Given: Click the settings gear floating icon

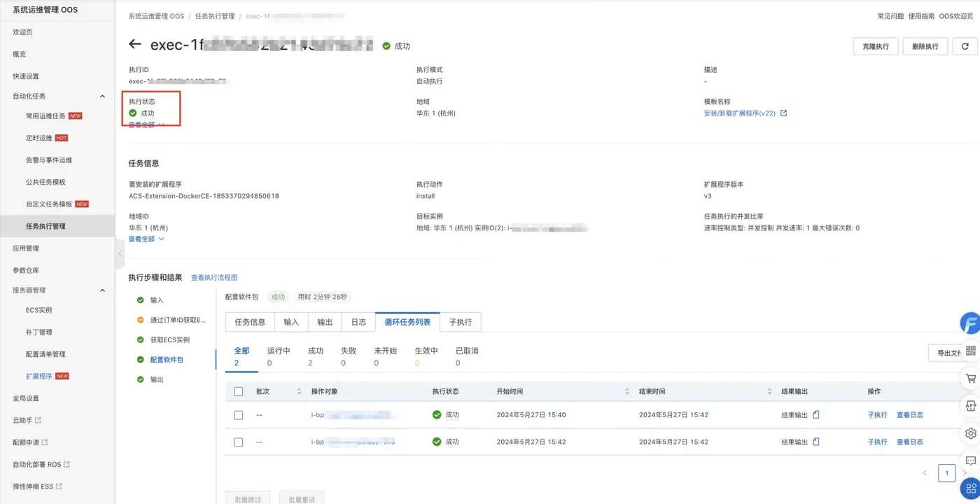Looking at the screenshot, I should (970, 433).
